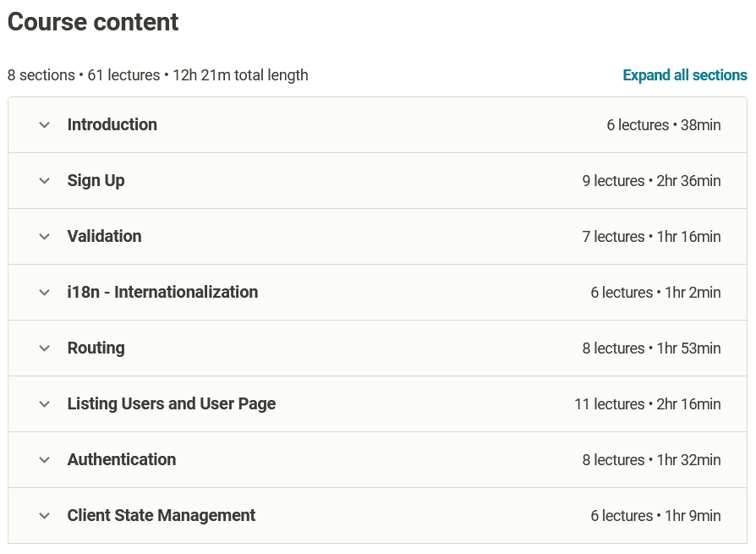
Task: Expand the Introduction section title
Action: coord(112,124)
